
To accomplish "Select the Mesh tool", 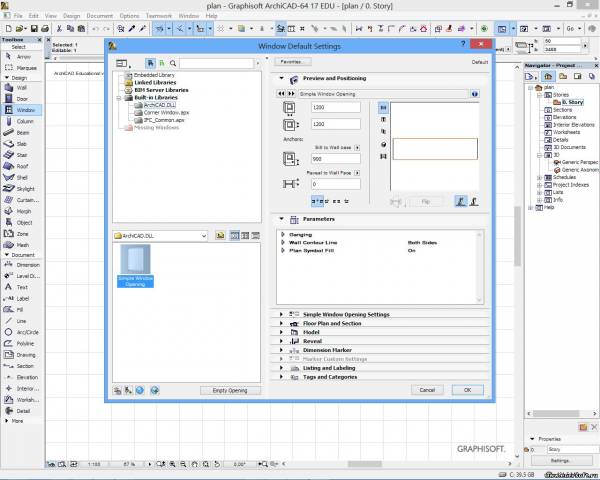I will (21, 245).
